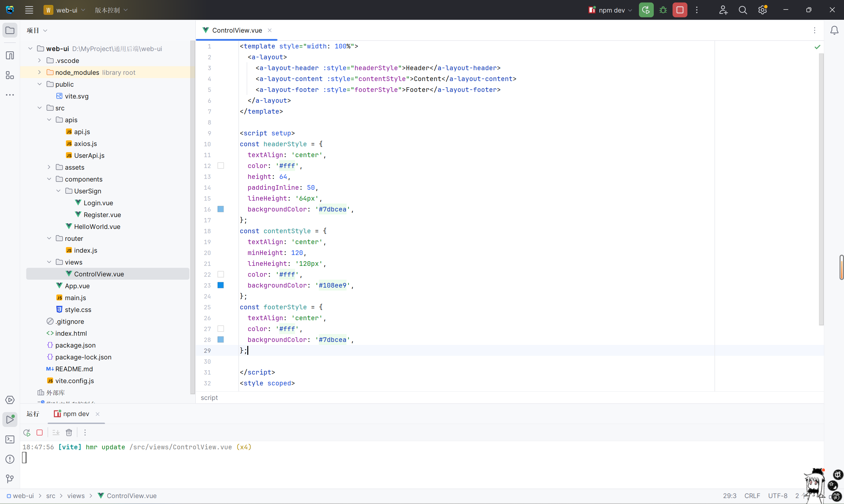Click the script breadcrumb below editor

coord(209,398)
